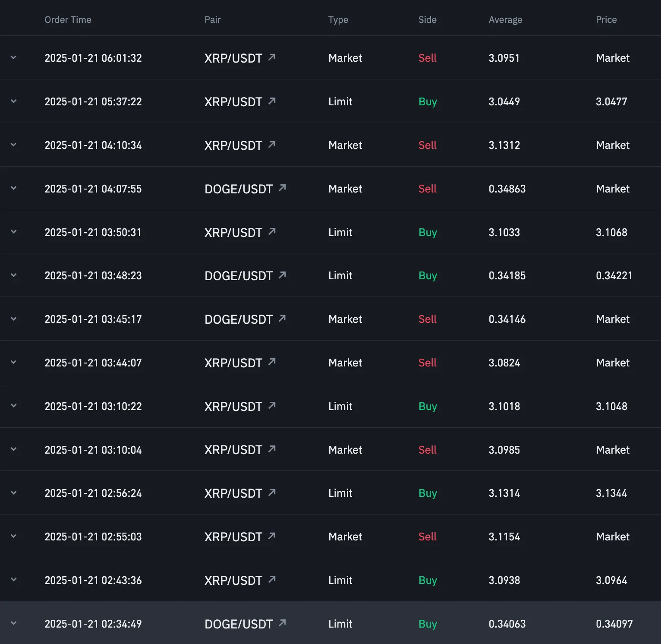This screenshot has width=661, height=644.
Task: Expand the order row at 03:50:31
Action: point(13,232)
